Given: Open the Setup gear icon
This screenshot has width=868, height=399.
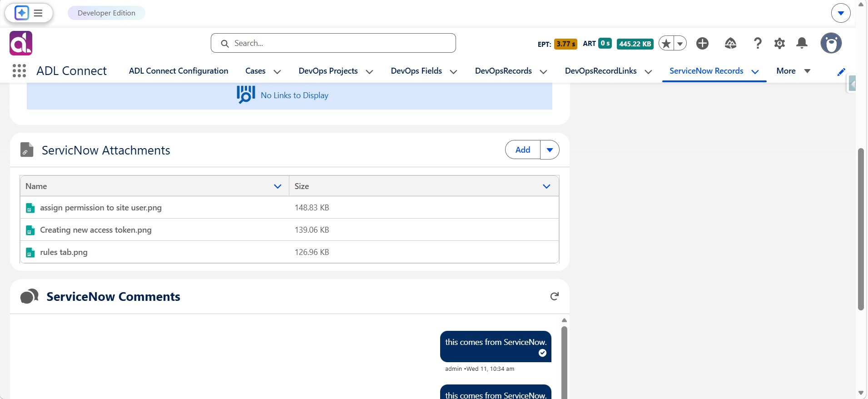Looking at the screenshot, I should tap(780, 43).
